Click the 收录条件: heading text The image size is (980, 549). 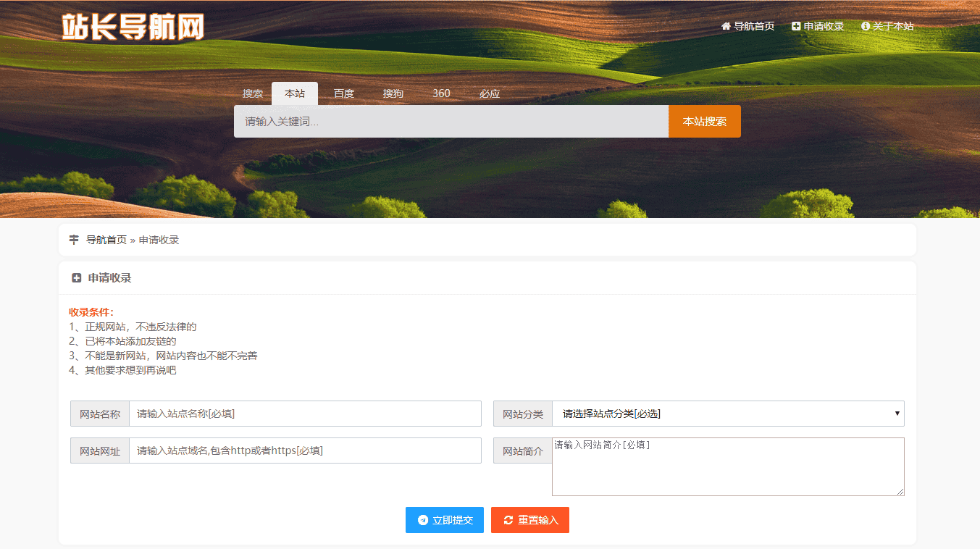tap(91, 312)
